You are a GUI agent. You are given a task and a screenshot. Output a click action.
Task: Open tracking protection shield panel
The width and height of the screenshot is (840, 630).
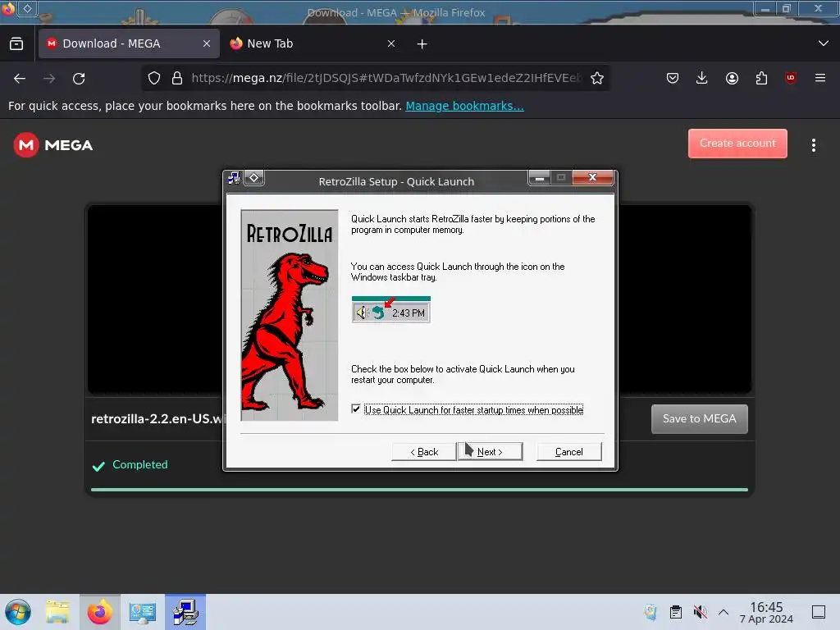[x=154, y=78]
